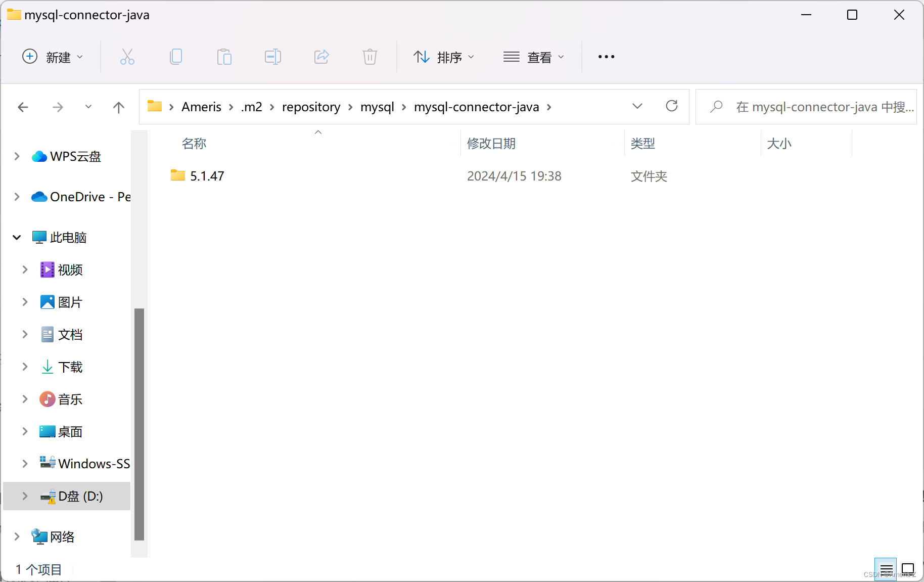Viewport: 924px width, 582px height.
Task: Switch to large icons view in status bar
Action: (x=908, y=570)
